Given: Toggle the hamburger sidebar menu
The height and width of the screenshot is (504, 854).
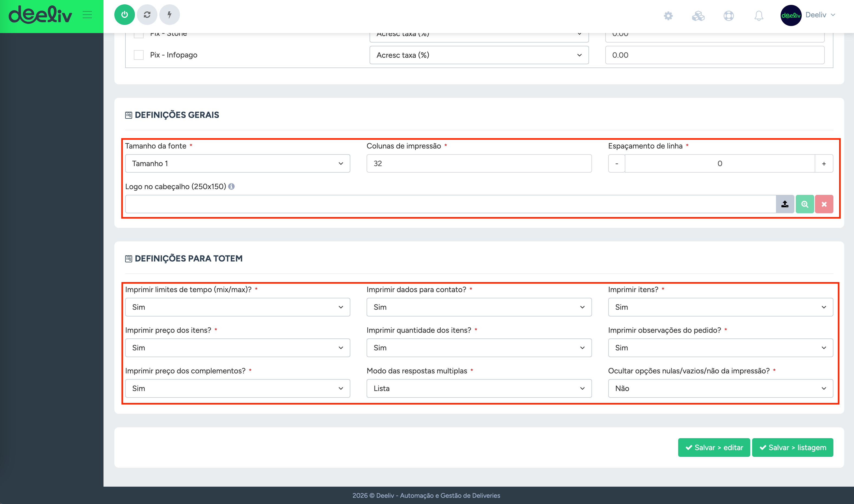Looking at the screenshot, I should pos(87,15).
